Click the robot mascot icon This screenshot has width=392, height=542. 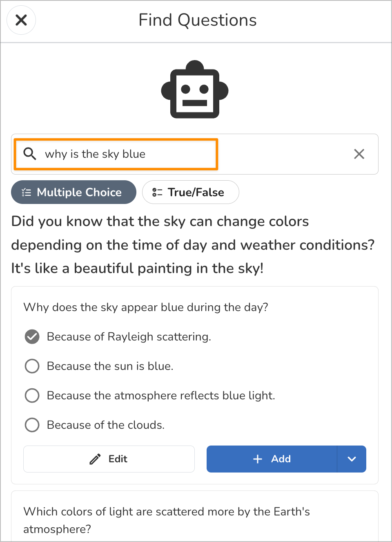coord(195,90)
